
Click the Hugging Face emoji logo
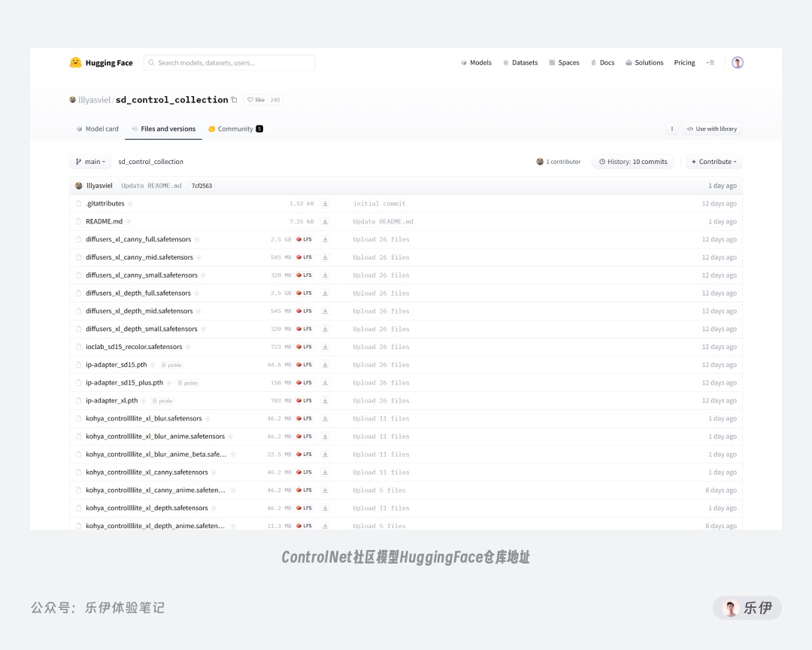(74, 62)
